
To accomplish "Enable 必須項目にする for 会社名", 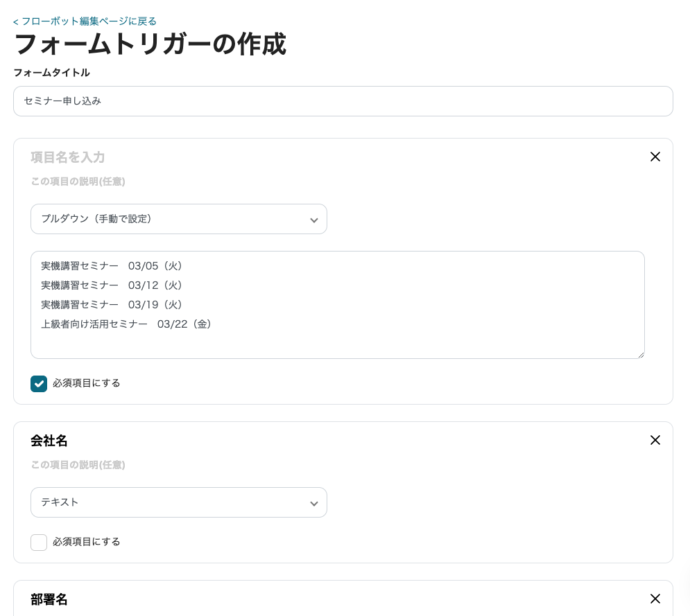I will (39, 542).
